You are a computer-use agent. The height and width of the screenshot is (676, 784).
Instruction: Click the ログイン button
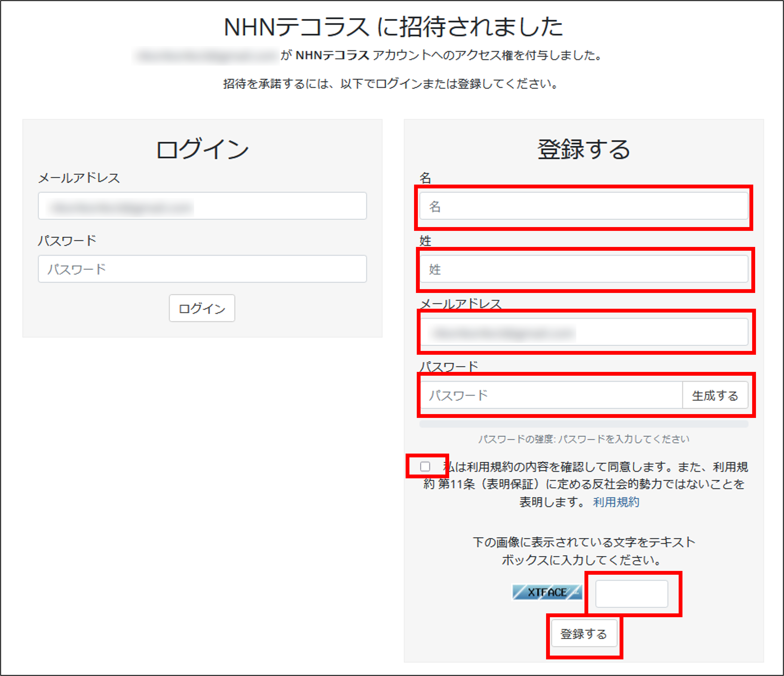pyautogui.click(x=202, y=308)
